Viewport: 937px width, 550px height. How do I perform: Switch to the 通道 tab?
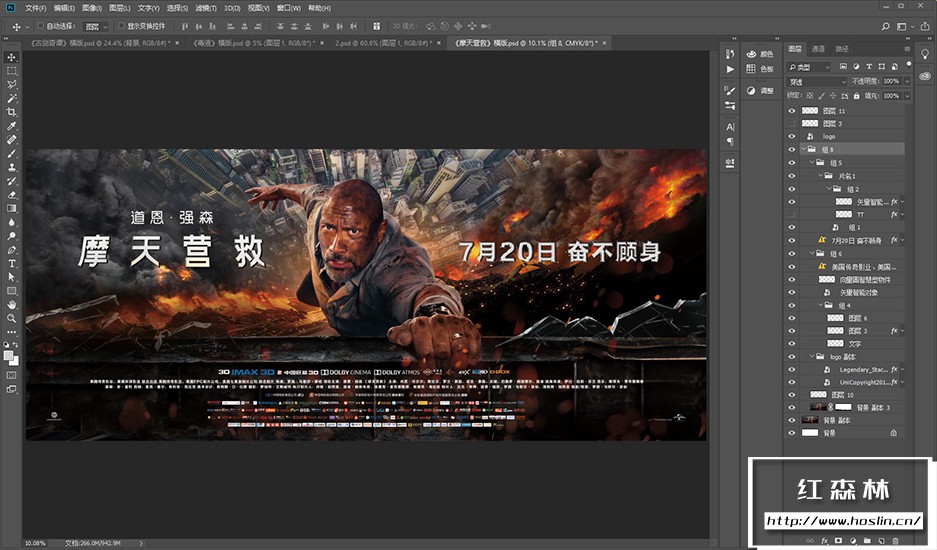(x=818, y=49)
